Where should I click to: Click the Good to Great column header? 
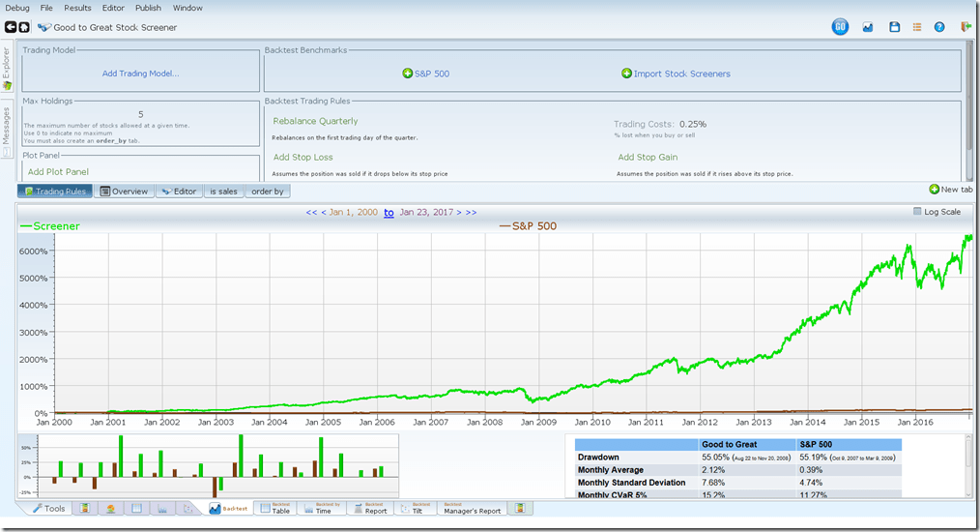tap(729, 444)
